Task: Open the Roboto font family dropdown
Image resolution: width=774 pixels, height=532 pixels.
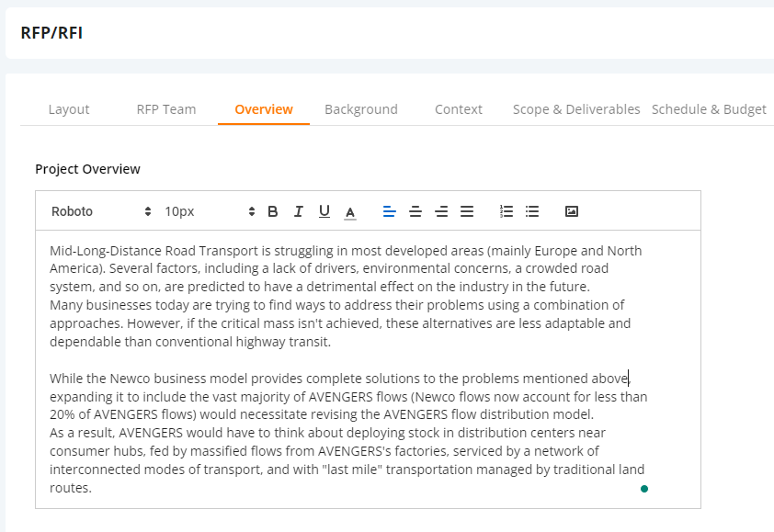Action: pyautogui.click(x=101, y=211)
